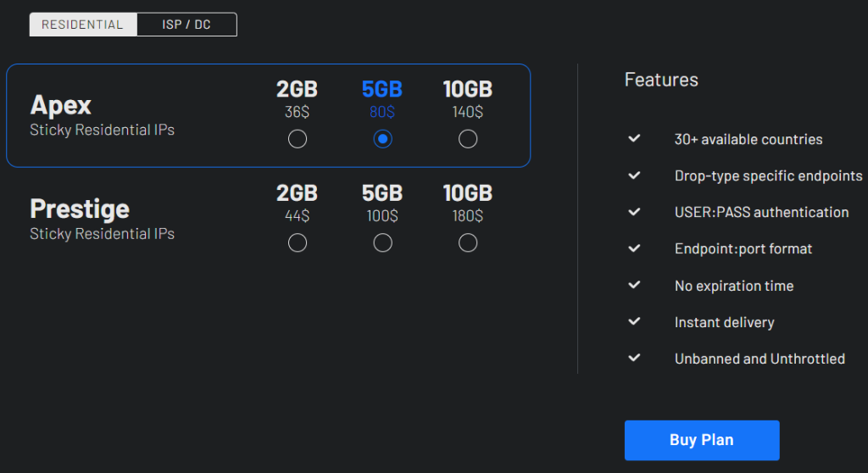
Task: Select Prestige 2GB radio button
Action: (298, 243)
